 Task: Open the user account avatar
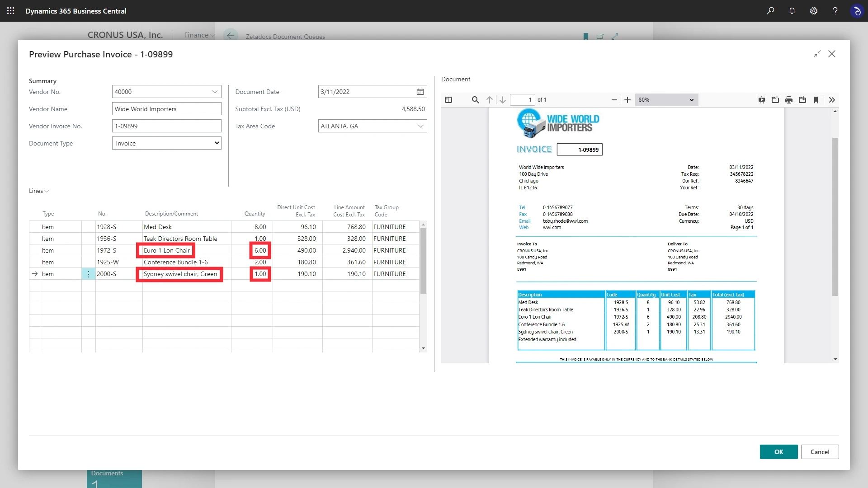pyautogui.click(x=857, y=11)
